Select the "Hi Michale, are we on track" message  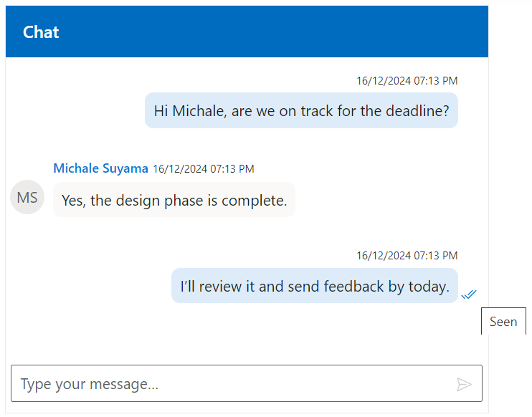pyautogui.click(x=301, y=110)
